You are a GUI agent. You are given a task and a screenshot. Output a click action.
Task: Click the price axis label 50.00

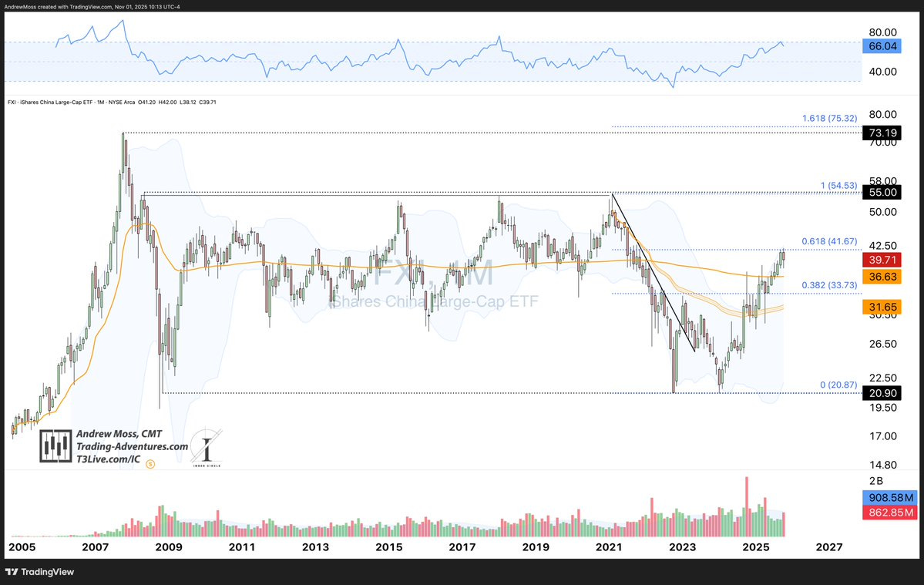coord(882,212)
